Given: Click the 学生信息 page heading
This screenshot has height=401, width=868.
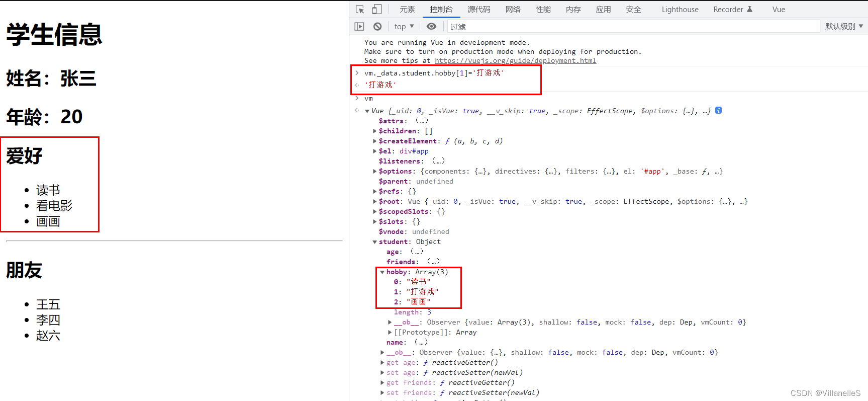Looking at the screenshot, I should [54, 35].
